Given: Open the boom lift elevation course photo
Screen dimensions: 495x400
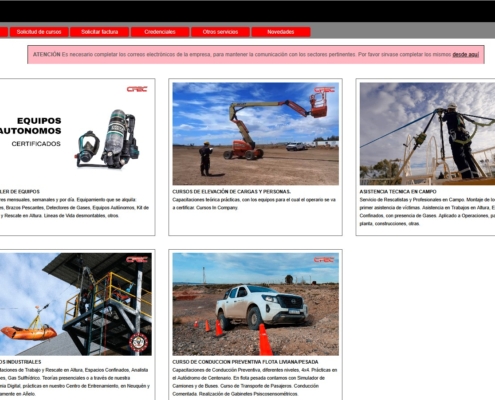Looking at the screenshot, I should [x=255, y=134].
